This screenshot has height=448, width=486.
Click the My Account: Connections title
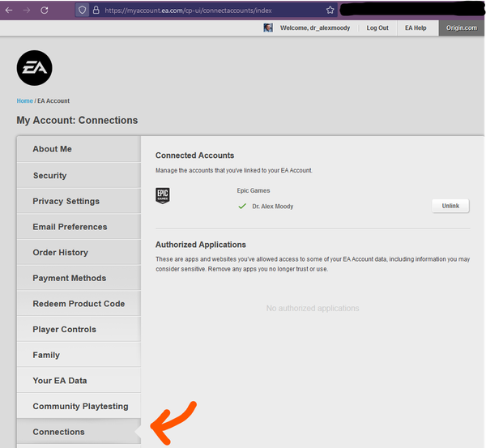pos(77,120)
